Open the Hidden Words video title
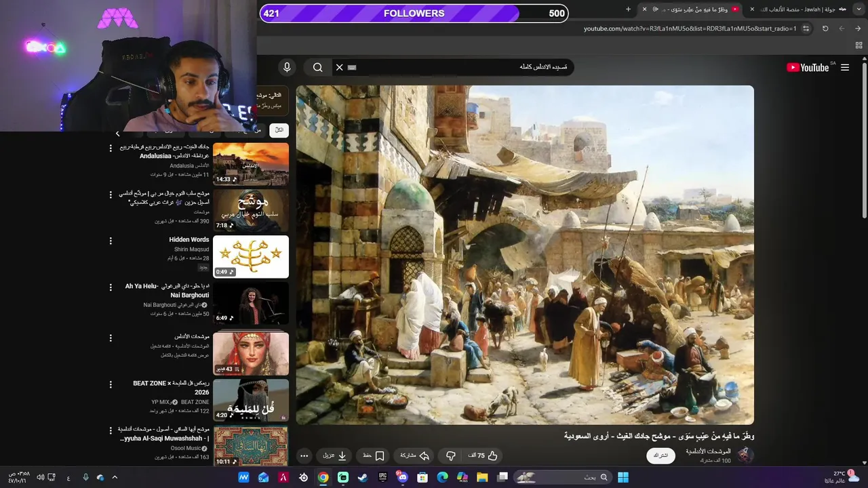The image size is (868, 488). pos(189,240)
